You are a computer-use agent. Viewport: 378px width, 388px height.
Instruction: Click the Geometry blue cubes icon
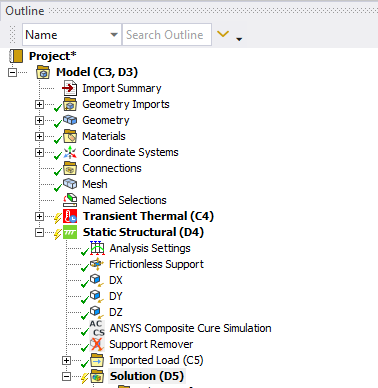pyautogui.click(x=70, y=120)
